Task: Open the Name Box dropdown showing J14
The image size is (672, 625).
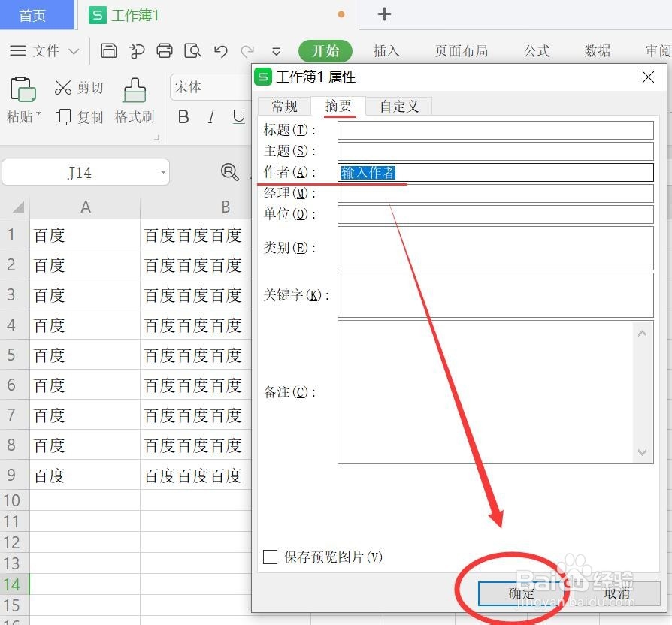Action: pos(162,172)
